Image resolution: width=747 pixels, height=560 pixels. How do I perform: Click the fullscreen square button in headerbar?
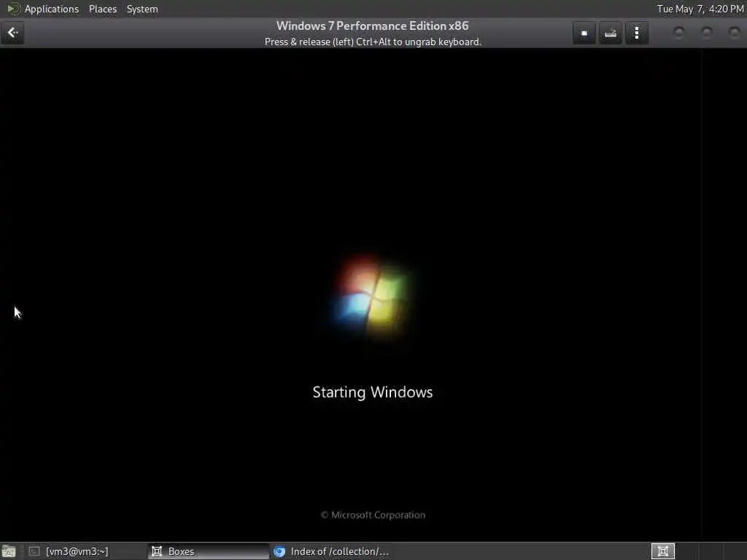click(x=584, y=33)
